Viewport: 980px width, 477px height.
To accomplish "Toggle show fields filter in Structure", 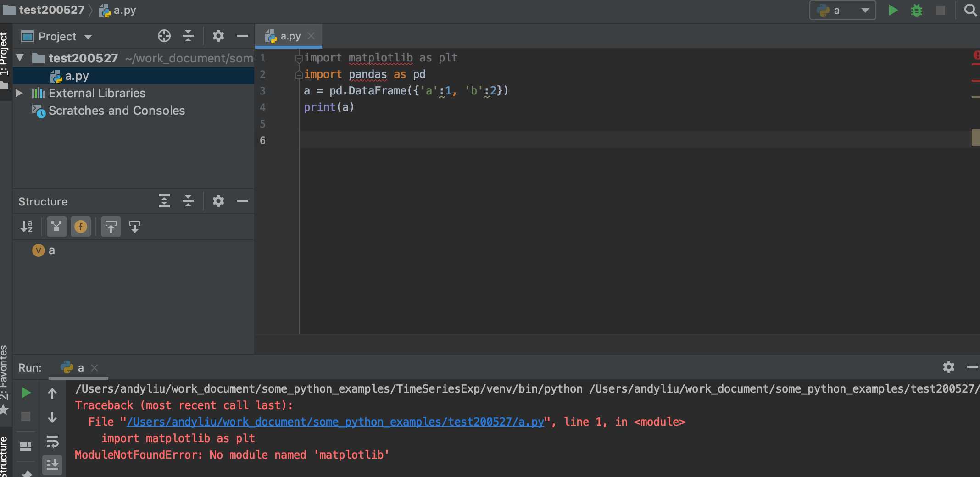I will pos(81,227).
